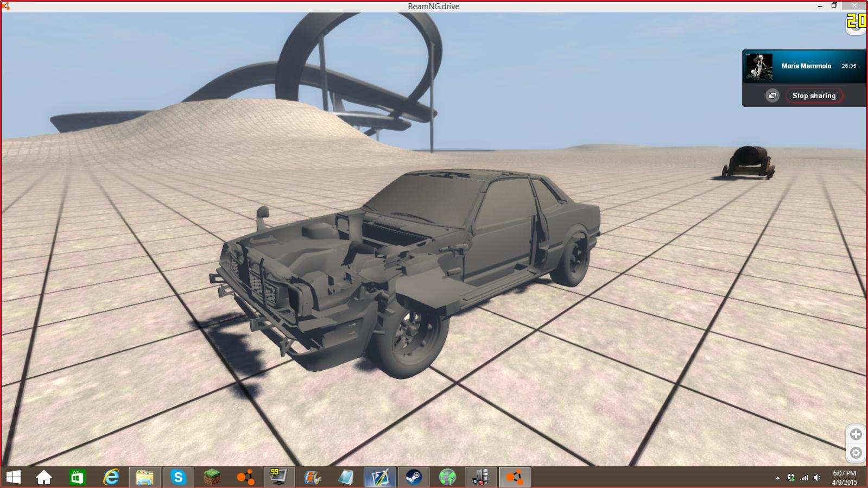Open the computer with headphones taskbar icon
The image size is (868, 488).
click(x=481, y=477)
